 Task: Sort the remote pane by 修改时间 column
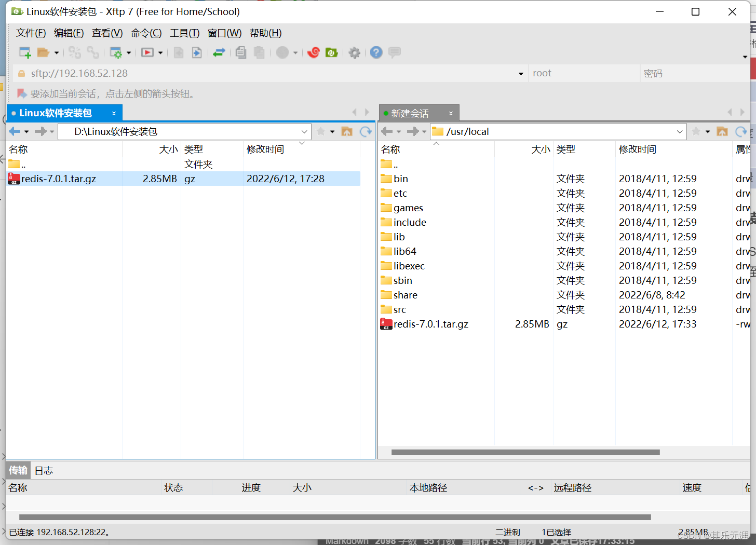coord(673,149)
